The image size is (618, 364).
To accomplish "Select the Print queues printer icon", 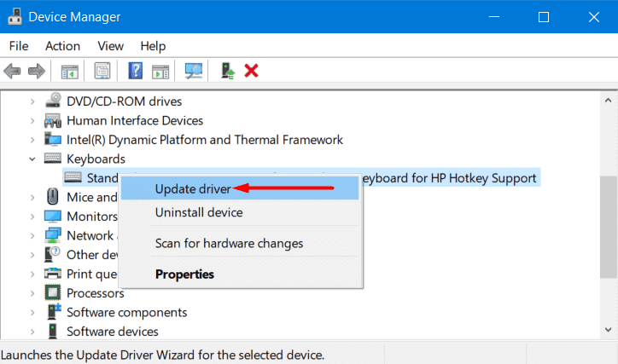I will pyautogui.click(x=53, y=274).
